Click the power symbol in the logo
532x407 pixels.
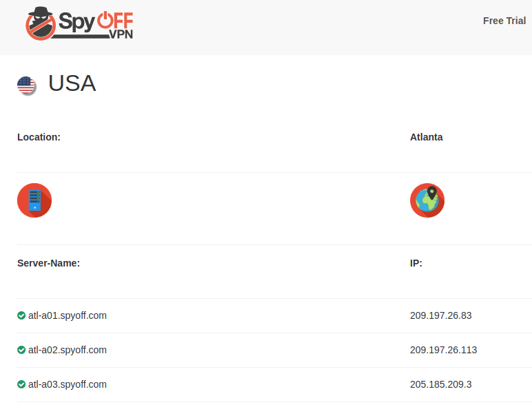106,19
